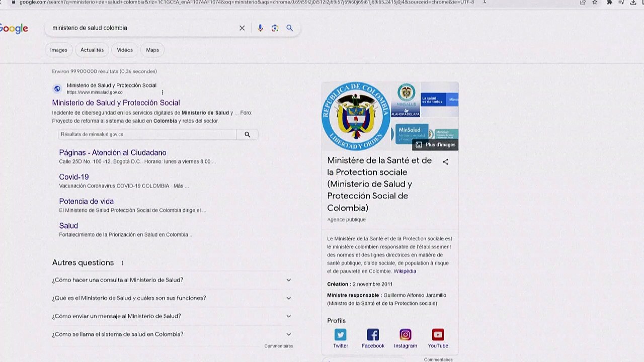644x362 pixels.
Task: Open the Wikipédia link in knowledge panel
Action: pos(405,271)
